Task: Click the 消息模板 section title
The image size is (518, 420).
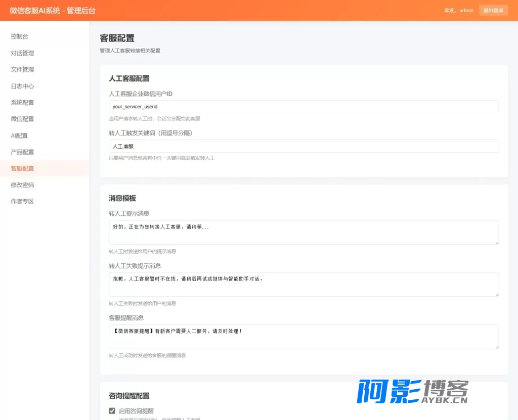Action: coord(122,198)
